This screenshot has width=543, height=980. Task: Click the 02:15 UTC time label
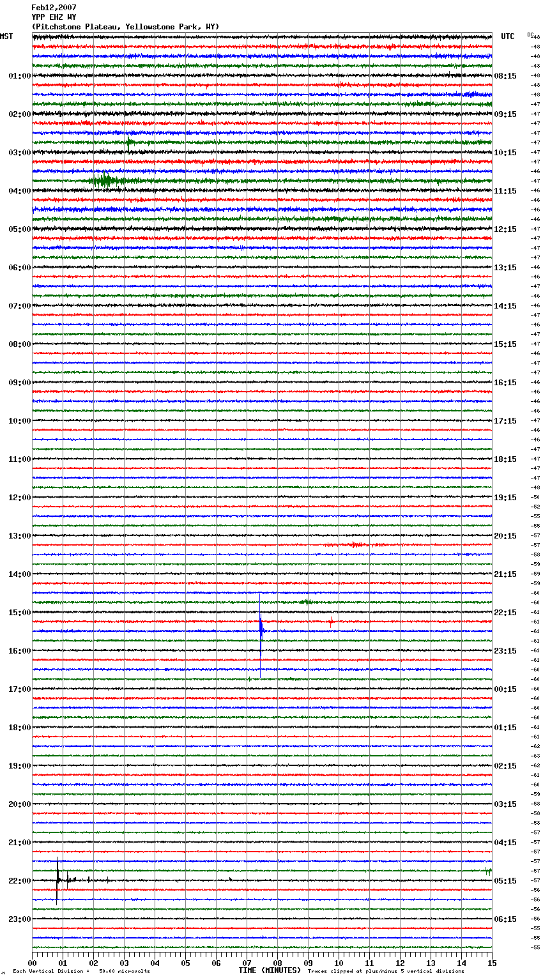coord(505,766)
